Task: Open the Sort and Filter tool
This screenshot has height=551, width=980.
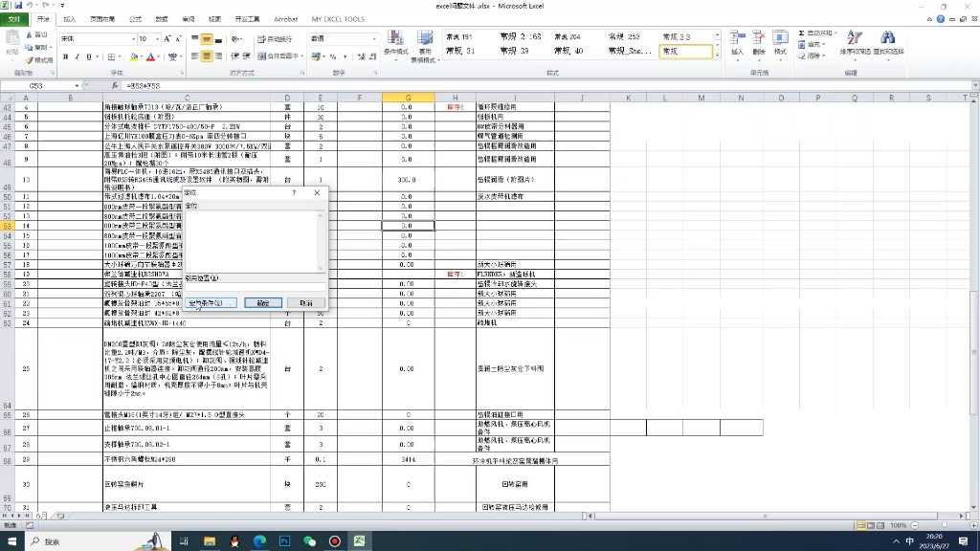Action: click(x=855, y=43)
